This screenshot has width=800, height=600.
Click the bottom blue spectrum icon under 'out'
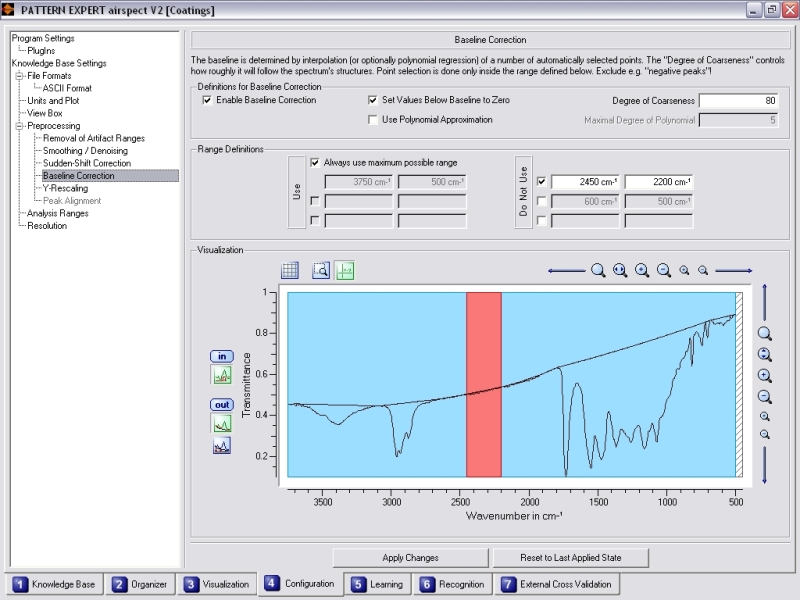[x=221, y=446]
